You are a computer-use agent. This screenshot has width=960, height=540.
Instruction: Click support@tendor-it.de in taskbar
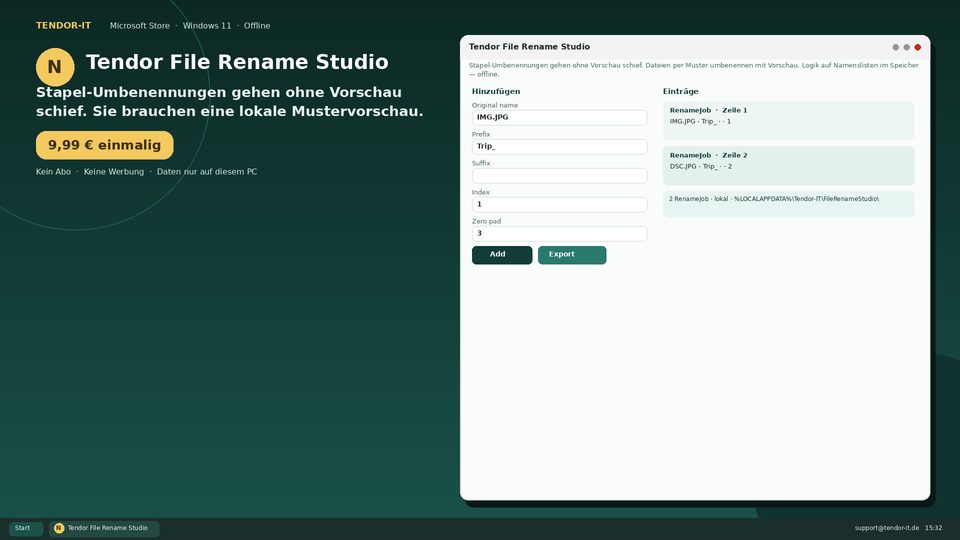point(887,528)
